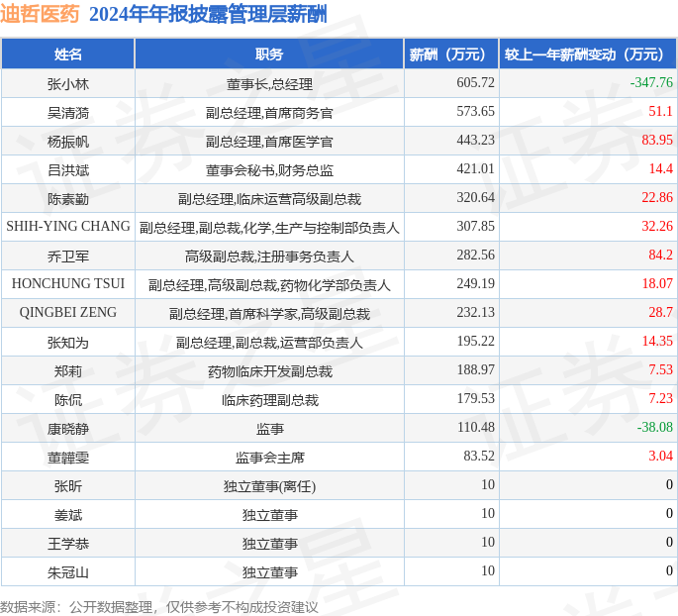Viewport: 678px width, 616px height.
Task: Select the name HONCHUNG TSUI
Action: [x=68, y=284]
